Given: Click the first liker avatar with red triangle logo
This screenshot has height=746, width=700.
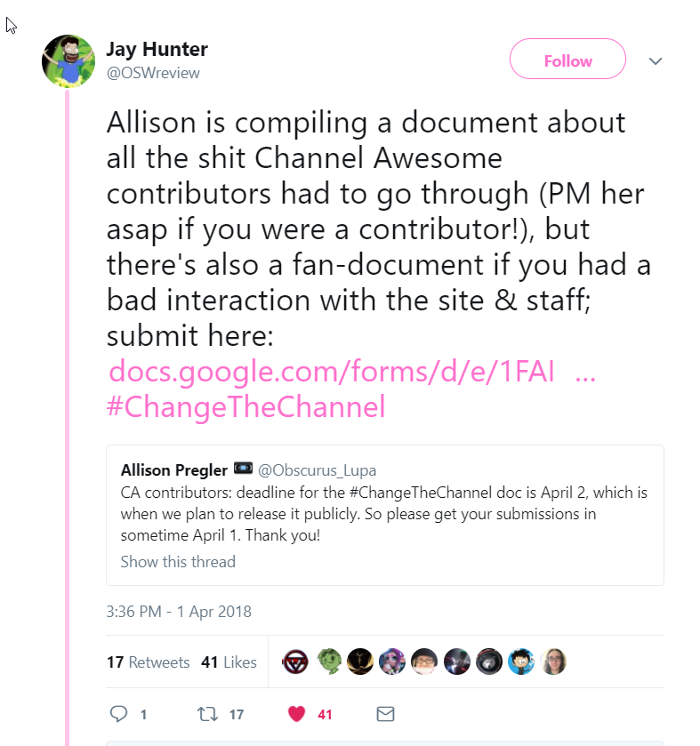Looking at the screenshot, I should 295,662.
